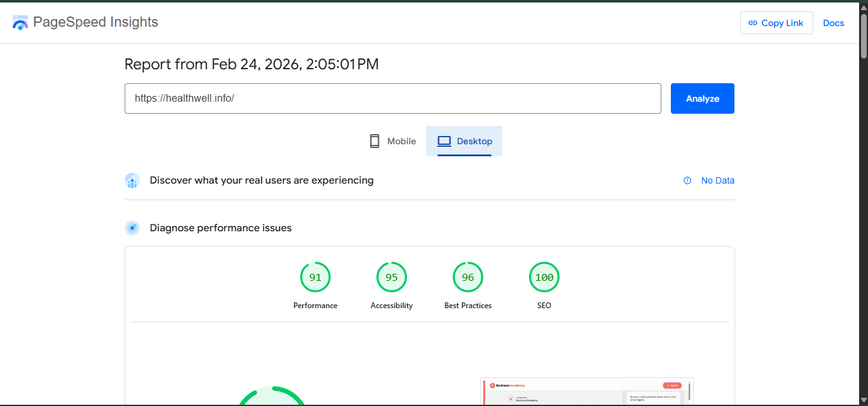Focus the URL input field

point(393,98)
